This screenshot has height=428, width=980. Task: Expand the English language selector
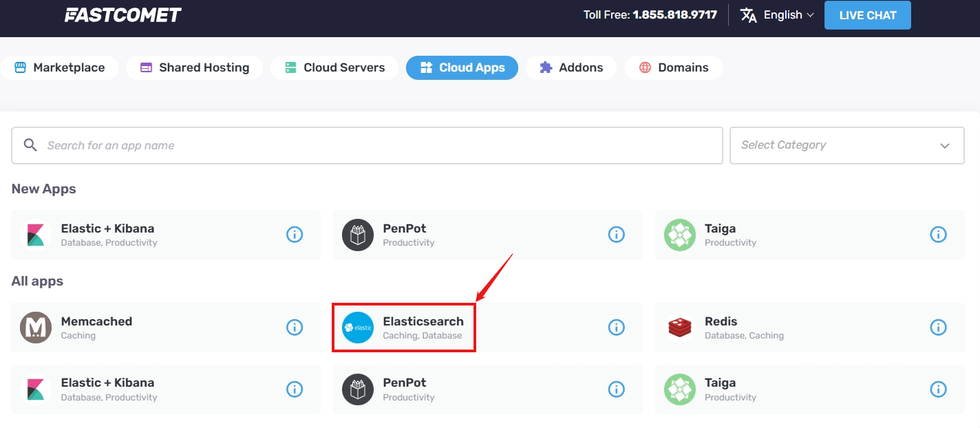776,14
